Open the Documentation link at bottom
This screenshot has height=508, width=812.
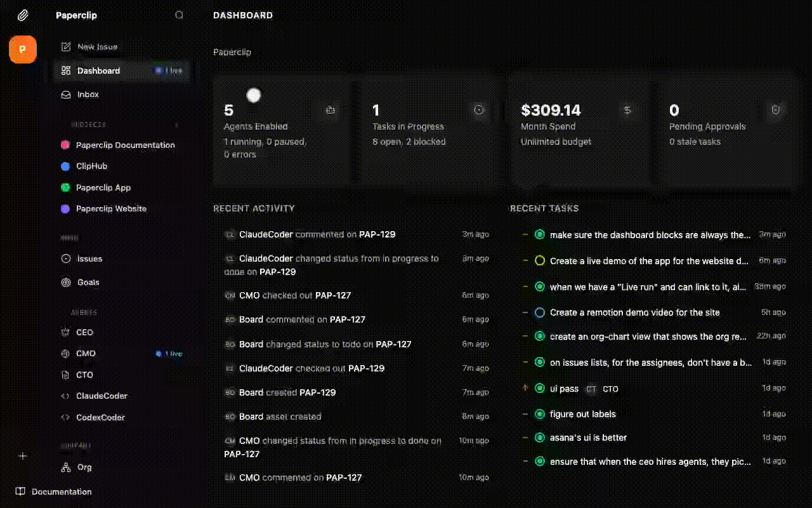[x=61, y=491]
